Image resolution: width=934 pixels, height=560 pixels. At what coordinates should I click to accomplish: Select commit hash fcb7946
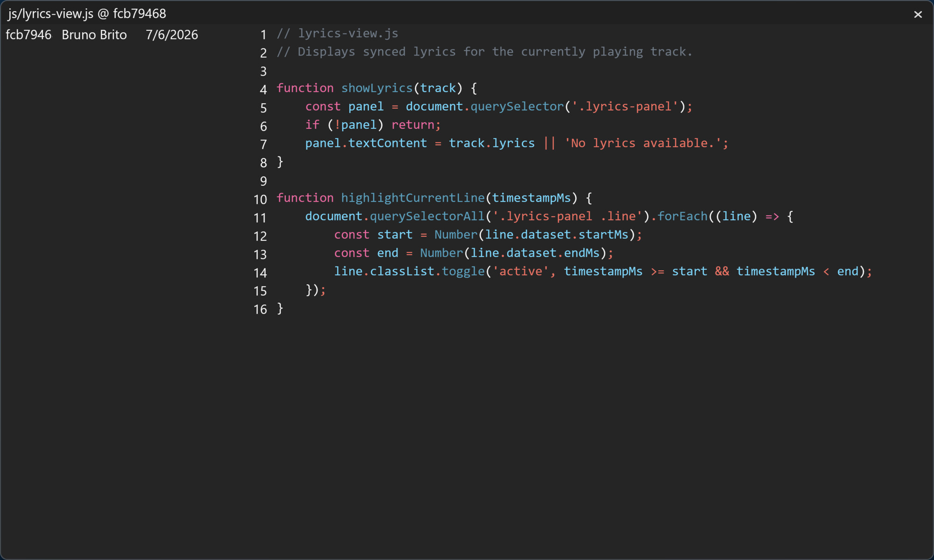[28, 35]
